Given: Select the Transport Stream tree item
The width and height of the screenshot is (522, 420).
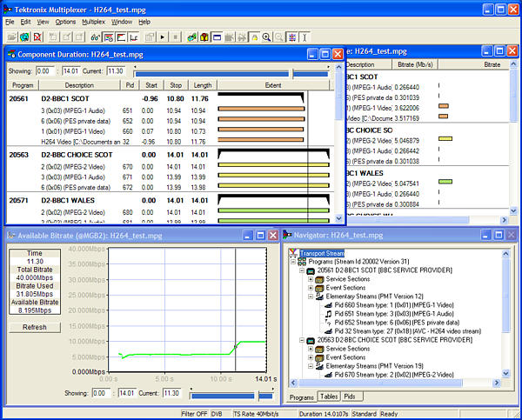Looking at the screenshot, I should point(322,253).
